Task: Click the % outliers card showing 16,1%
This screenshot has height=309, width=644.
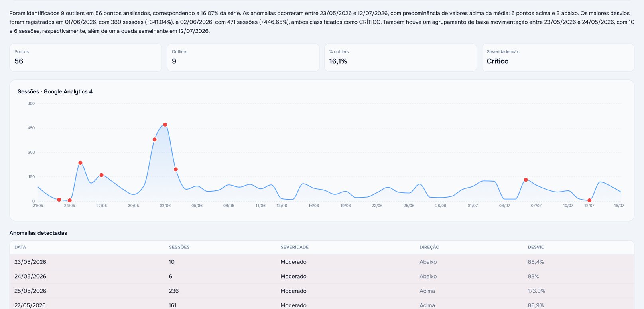Action: click(401, 57)
